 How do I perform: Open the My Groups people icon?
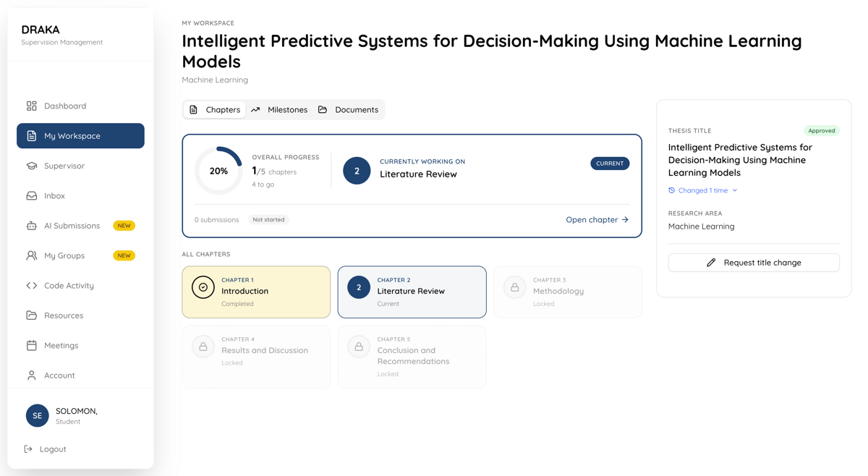(x=32, y=255)
